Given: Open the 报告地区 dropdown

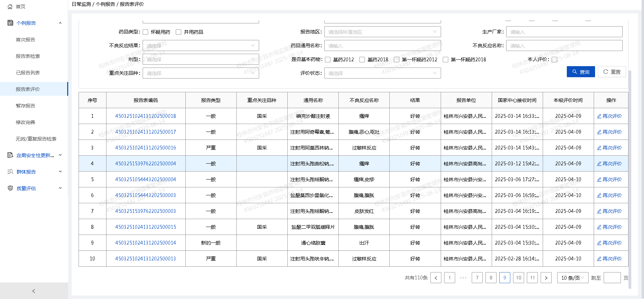Looking at the screenshot, I should pos(382,32).
